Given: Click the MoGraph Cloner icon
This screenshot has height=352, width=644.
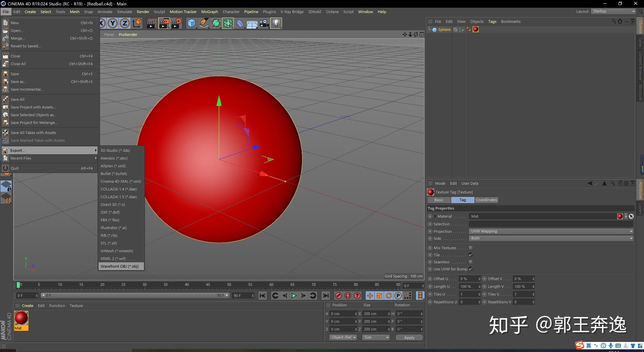Looking at the screenshot, I should click(x=228, y=23).
